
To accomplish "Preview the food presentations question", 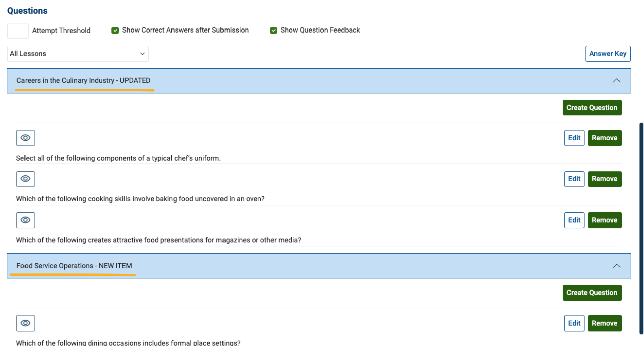I will click(25, 220).
